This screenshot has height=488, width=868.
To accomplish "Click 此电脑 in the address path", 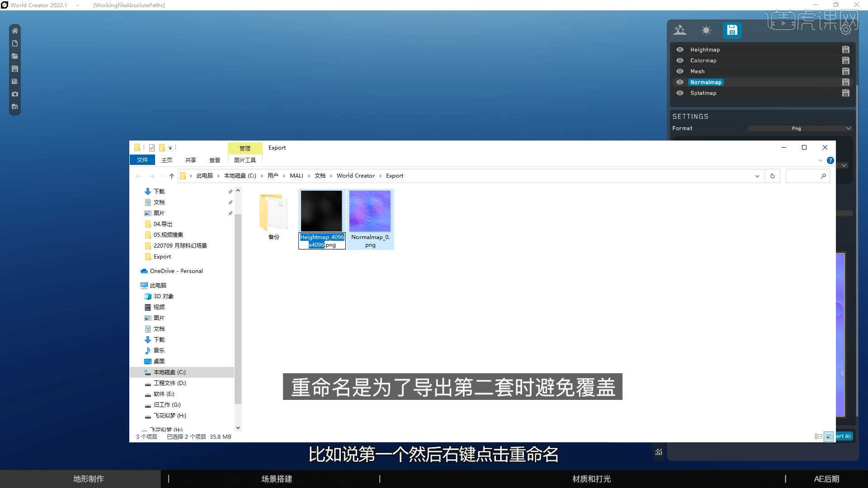I will [205, 176].
